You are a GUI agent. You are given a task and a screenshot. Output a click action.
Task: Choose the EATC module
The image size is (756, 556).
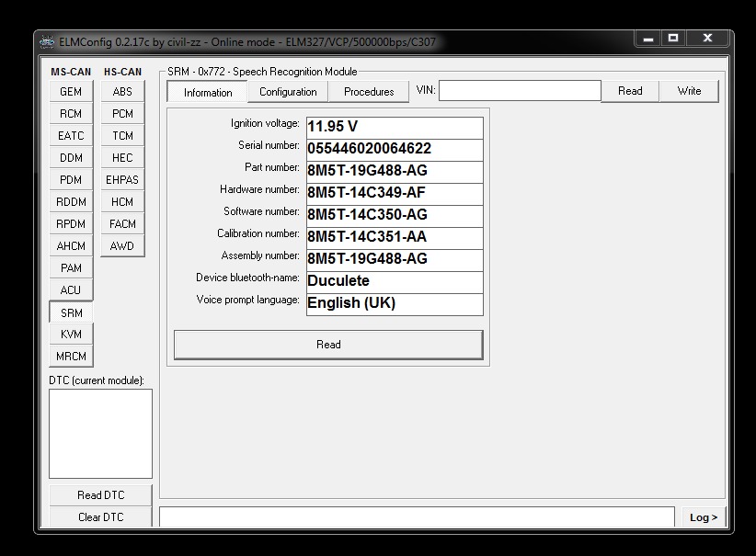[x=71, y=136]
